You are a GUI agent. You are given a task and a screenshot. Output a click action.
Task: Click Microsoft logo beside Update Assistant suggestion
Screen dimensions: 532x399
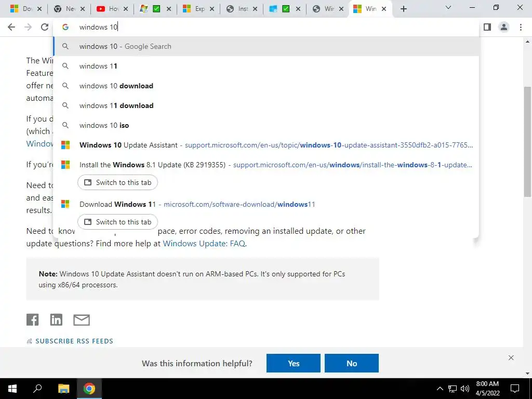click(65, 145)
